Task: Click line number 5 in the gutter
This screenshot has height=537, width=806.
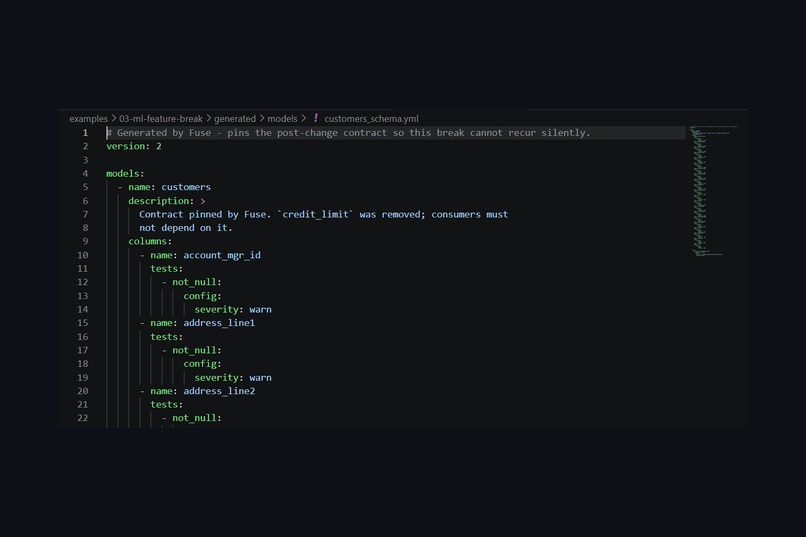Action: [85, 187]
